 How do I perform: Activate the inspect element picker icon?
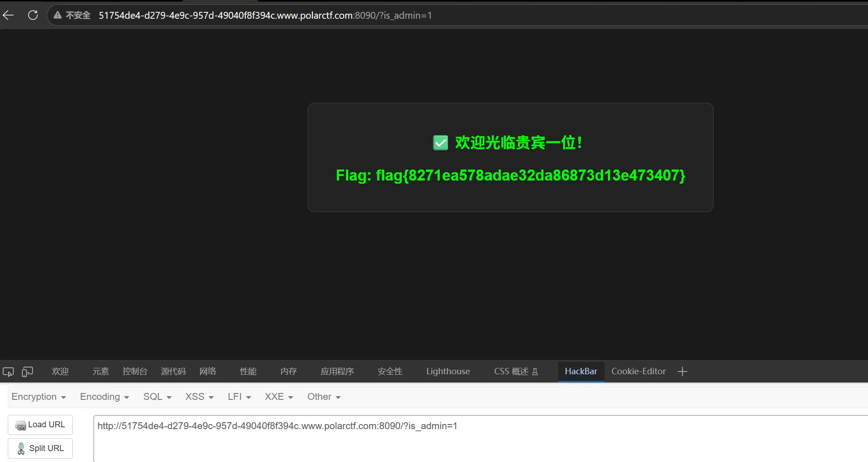point(8,372)
